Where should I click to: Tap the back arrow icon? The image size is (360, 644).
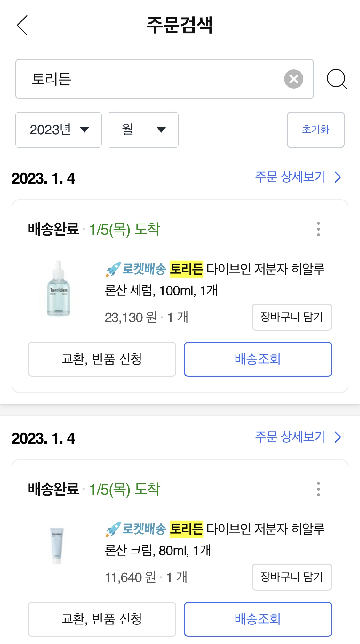tap(22, 25)
